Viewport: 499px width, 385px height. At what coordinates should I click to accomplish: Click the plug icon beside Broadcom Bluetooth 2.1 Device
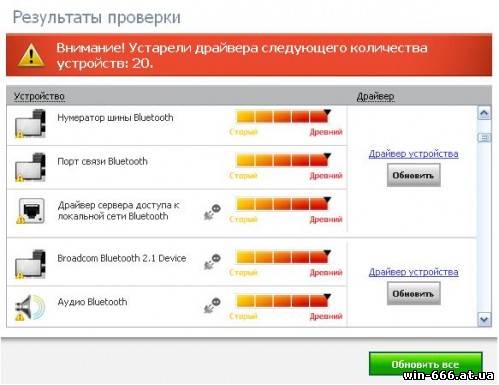click(x=212, y=262)
